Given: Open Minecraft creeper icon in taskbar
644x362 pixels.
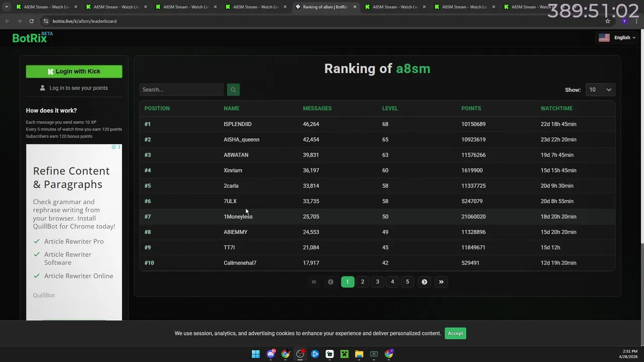Looking at the screenshot, I should point(344,354).
